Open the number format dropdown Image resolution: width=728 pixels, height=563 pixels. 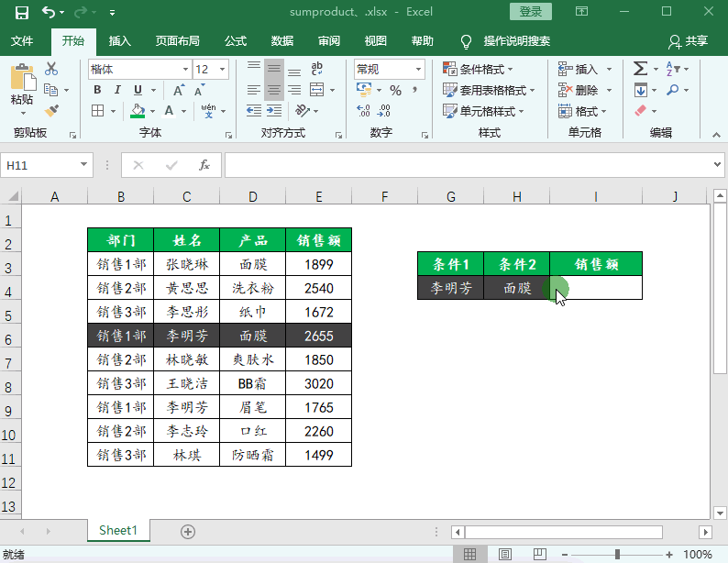418,69
